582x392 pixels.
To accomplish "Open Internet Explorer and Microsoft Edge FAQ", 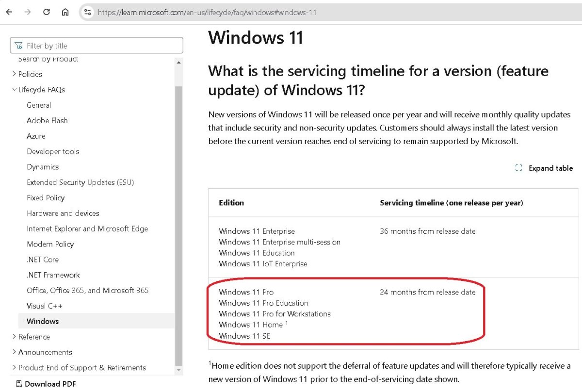I will pos(87,229).
